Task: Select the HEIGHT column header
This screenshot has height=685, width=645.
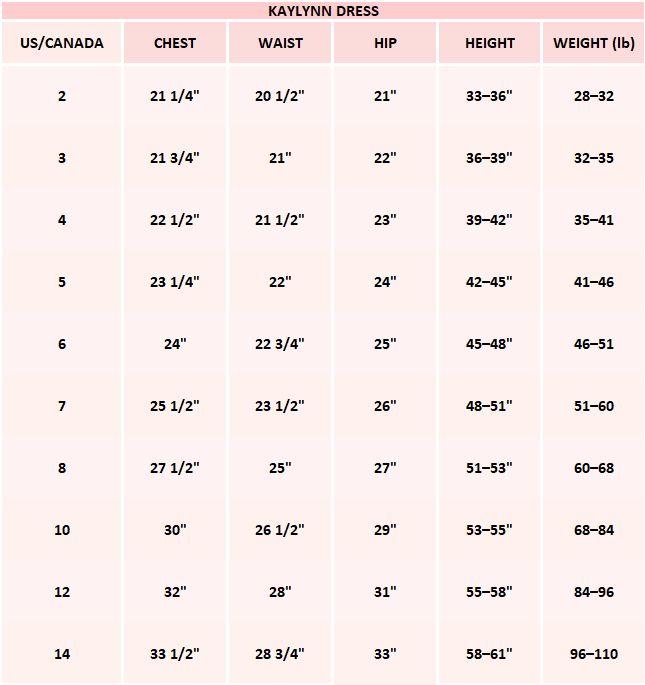Action: (x=490, y=43)
